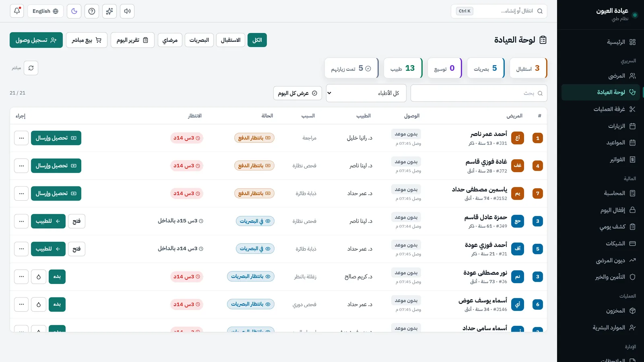Open المخزون in the sidebar
Viewport: 644px width, 362px height.
(x=601, y=311)
